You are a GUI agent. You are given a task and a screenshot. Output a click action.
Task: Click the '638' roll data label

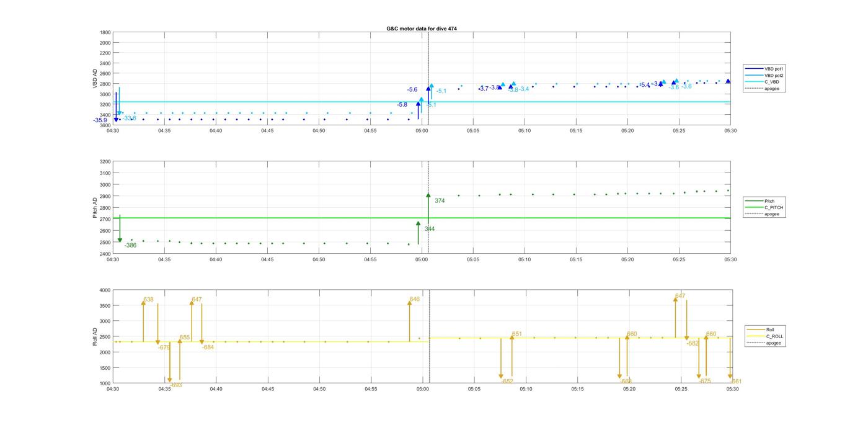point(148,300)
